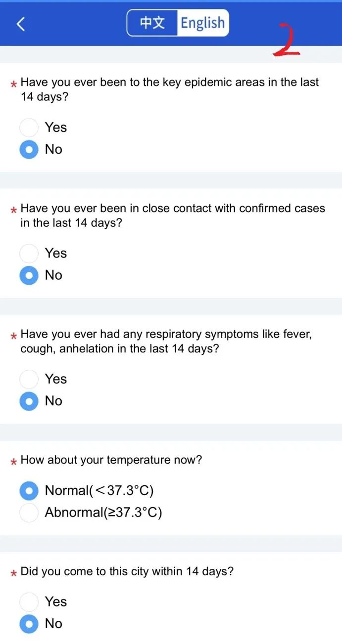Image resolution: width=342 pixels, height=644 pixels.
Task: Click the key epidemic areas question text
Action: tap(170, 89)
